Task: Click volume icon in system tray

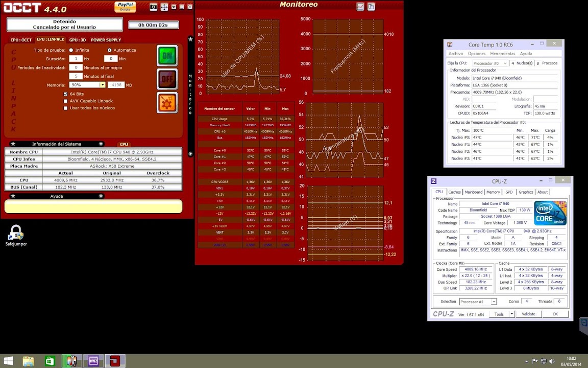Action: point(552,361)
